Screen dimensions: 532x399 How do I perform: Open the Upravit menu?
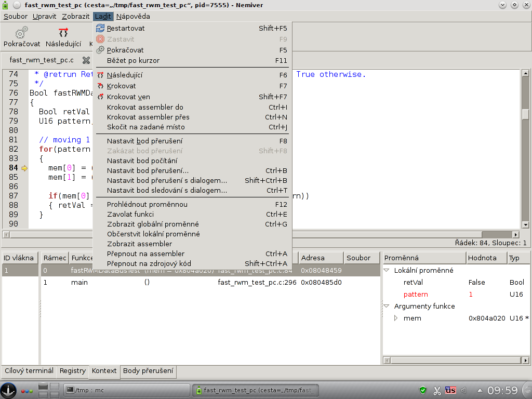pos(45,16)
